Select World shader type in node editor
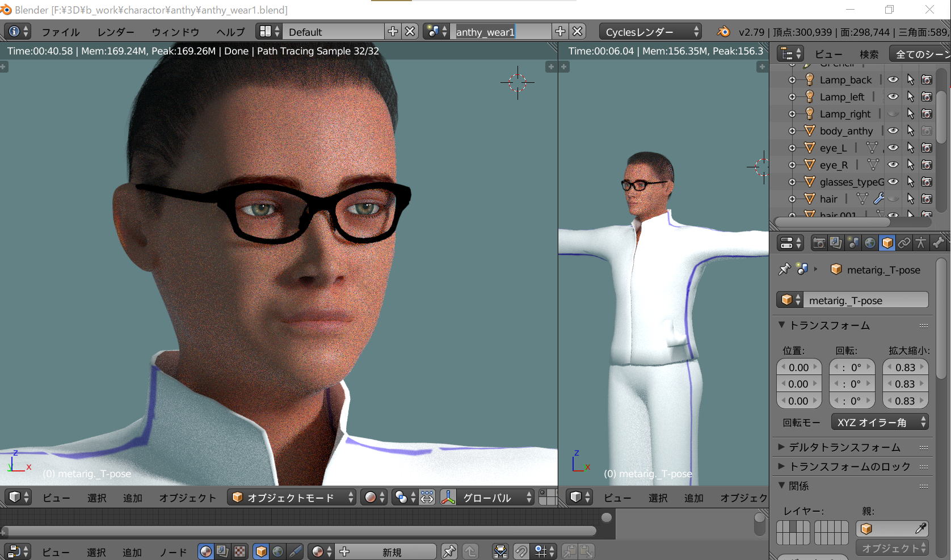This screenshot has width=951, height=560. click(277, 551)
